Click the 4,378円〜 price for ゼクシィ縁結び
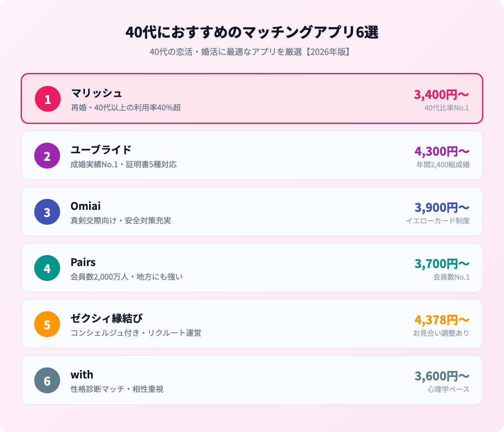 pyautogui.click(x=442, y=320)
